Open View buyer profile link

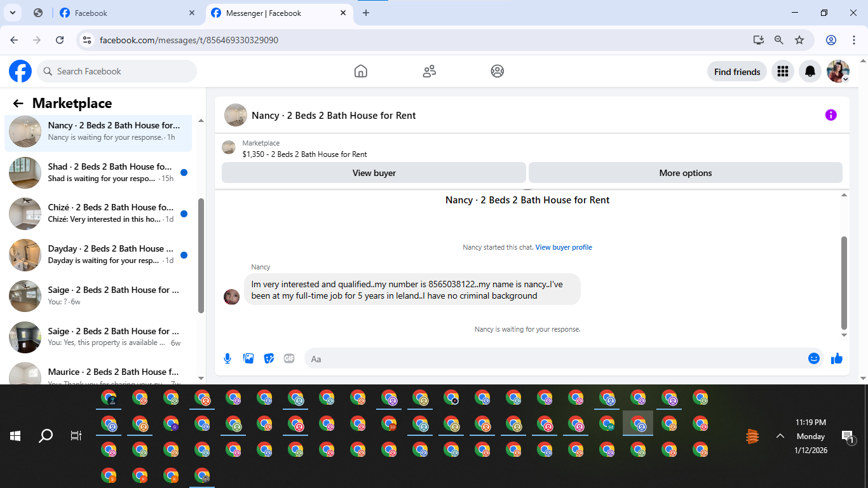coord(564,247)
